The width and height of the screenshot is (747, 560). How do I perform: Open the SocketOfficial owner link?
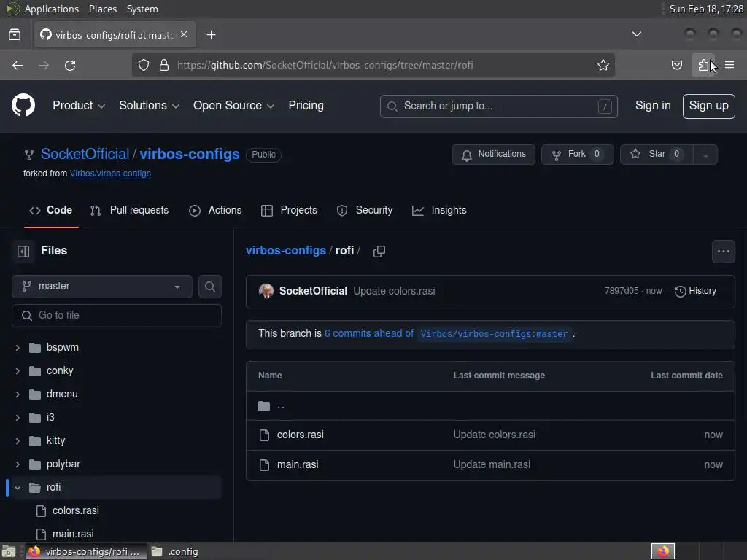coord(85,154)
